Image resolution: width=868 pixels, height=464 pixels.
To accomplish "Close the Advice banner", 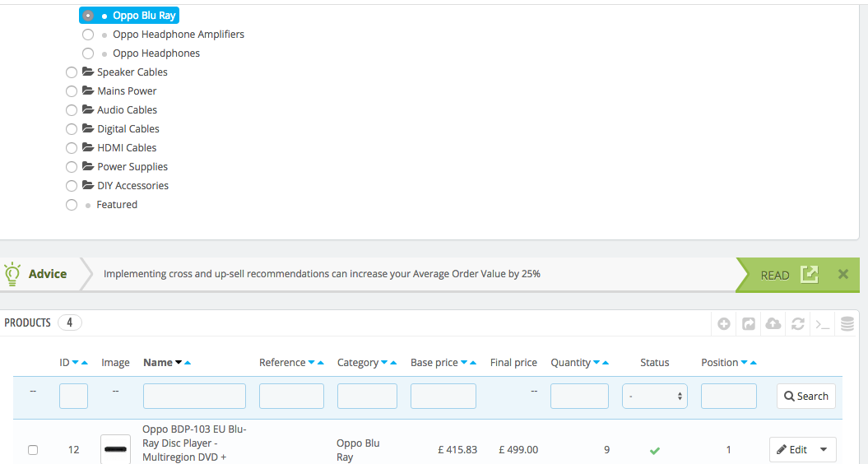I will pyautogui.click(x=843, y=274).
